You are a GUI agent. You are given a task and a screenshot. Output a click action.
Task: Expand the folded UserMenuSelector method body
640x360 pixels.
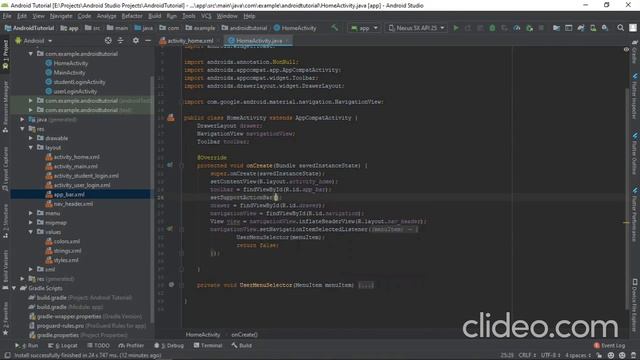click(366, 285)
